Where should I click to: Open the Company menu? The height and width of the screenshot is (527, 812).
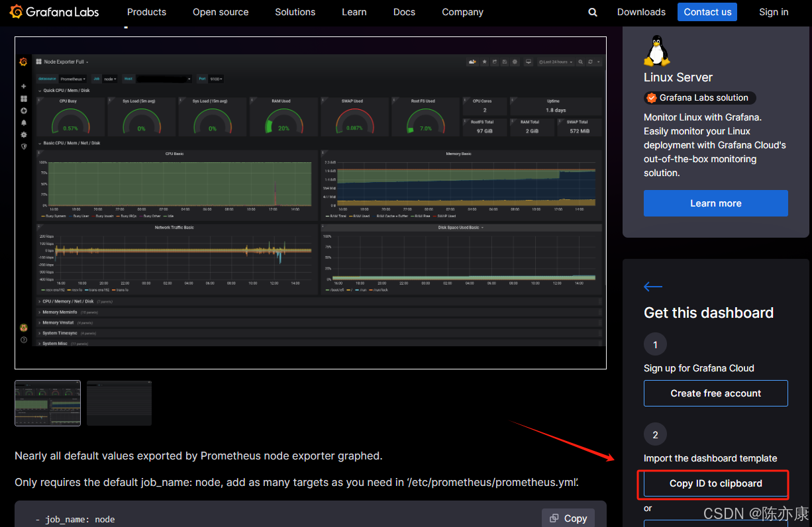pyautogui.click(x=462, y=12)
